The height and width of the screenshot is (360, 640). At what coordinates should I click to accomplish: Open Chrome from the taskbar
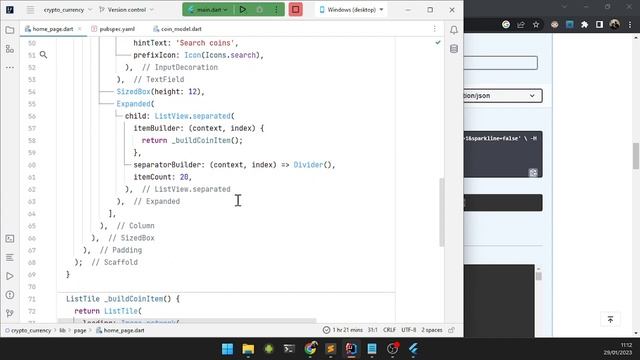coord(310,349)
